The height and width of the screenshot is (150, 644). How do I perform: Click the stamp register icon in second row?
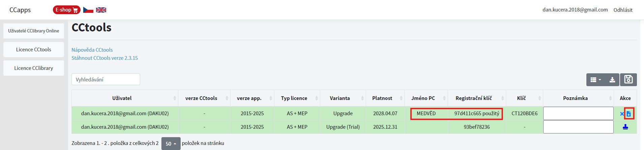[625, 127]
